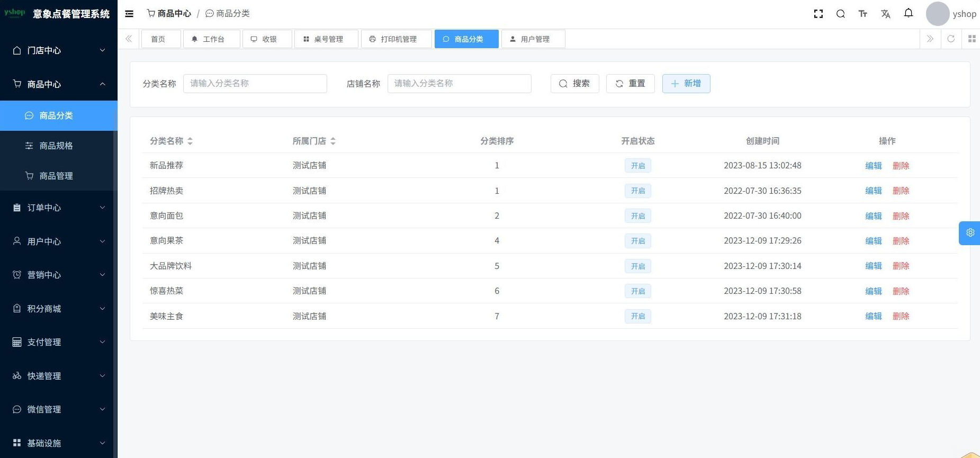This screenshot has width=980, height=458.
Task: Click the refresh icon in tab bar
Action: (x=950, y=39)
